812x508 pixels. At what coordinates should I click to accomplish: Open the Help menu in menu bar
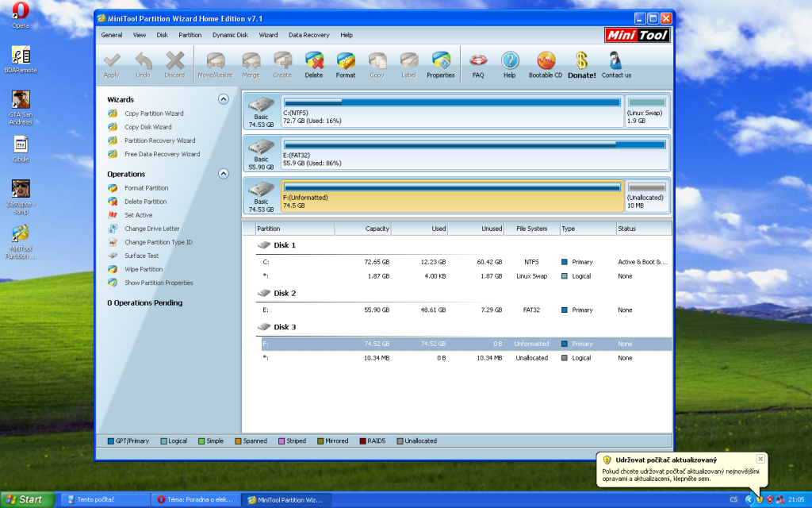(347, 35)
